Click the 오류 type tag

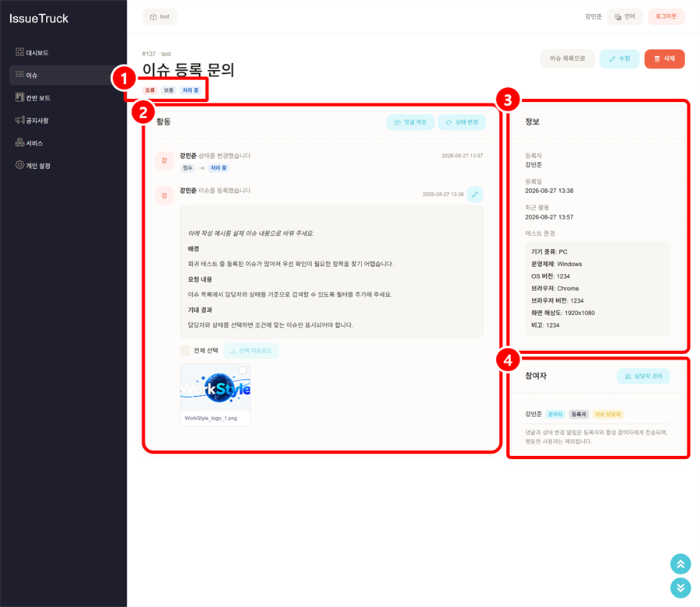click(x=150, y=90)
